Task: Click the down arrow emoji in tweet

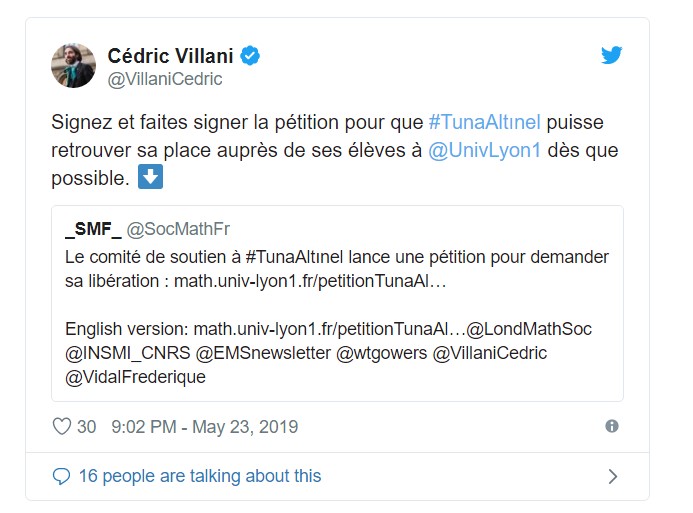Action: click(x=150, y=179)
